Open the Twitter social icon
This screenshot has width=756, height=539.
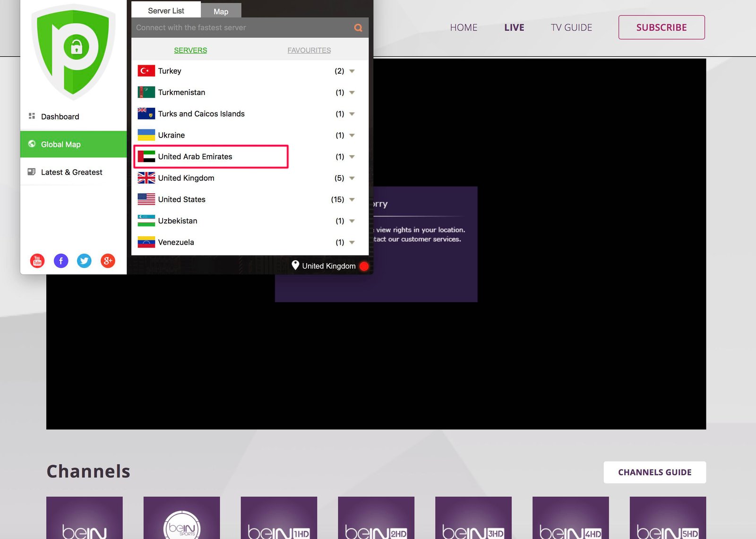coord(84,260)
